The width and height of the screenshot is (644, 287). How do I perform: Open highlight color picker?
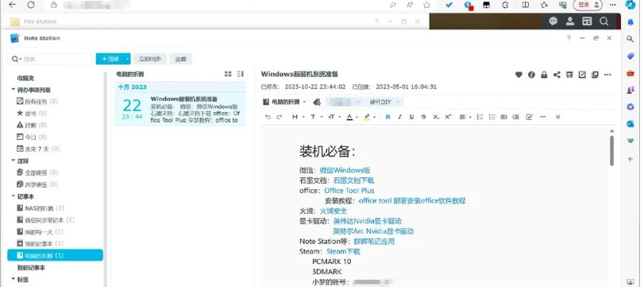(x=369, y=117)
